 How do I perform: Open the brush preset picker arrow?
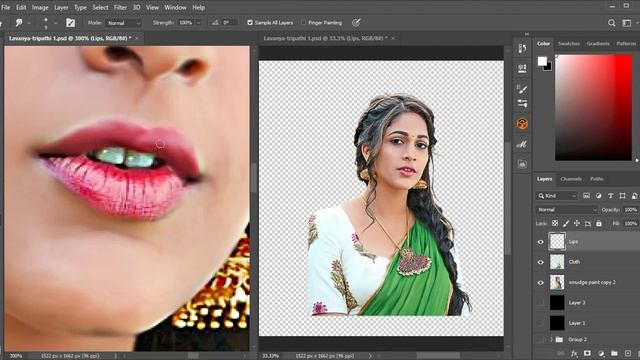(x=56, y=23)
